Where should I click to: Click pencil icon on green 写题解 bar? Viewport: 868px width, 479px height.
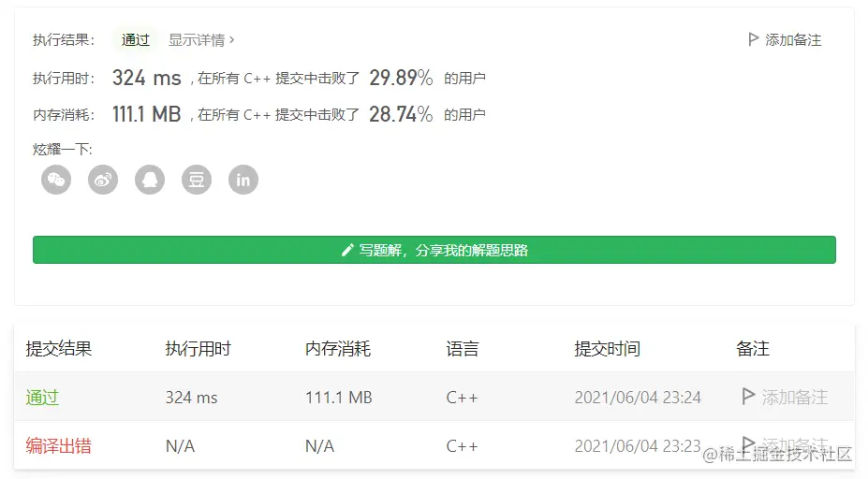point(347,250)
